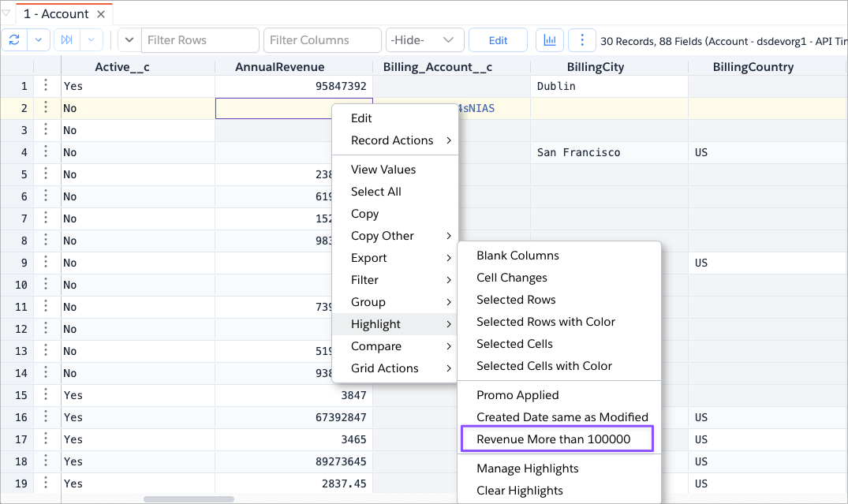Image resolution: width=848 pixels, height=504 pixels.
Task: Open the chart icon in toolbar
Action: click(x=550, y=40)
